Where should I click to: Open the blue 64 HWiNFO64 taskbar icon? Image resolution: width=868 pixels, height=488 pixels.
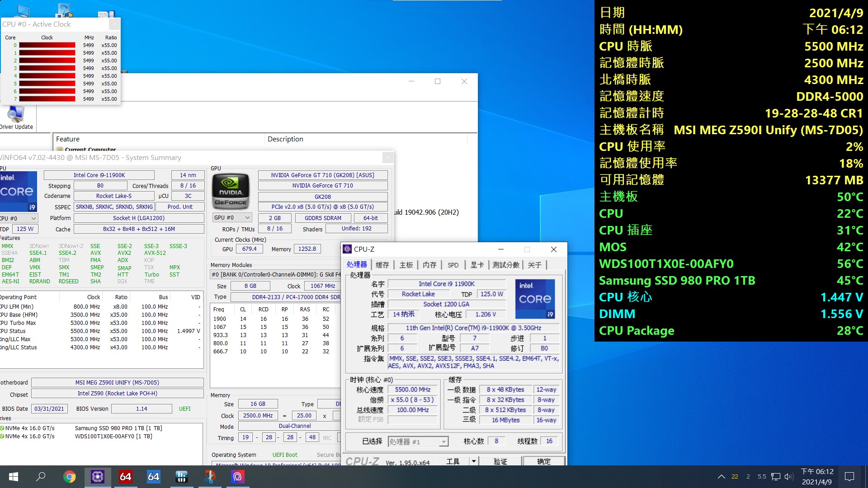tap(154, 477)
